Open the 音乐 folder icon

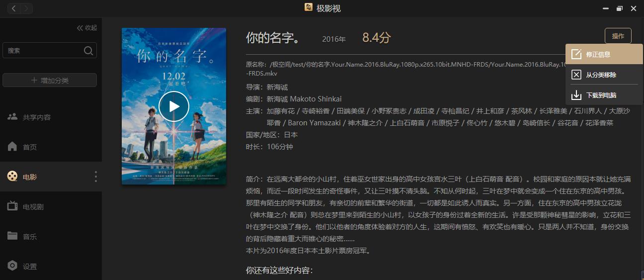point(12,236)
